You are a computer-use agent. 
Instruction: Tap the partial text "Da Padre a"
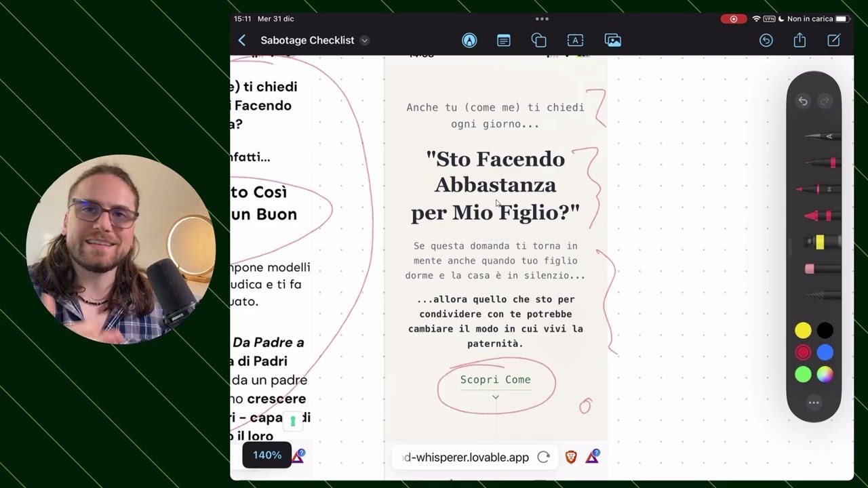pos(269,342)
